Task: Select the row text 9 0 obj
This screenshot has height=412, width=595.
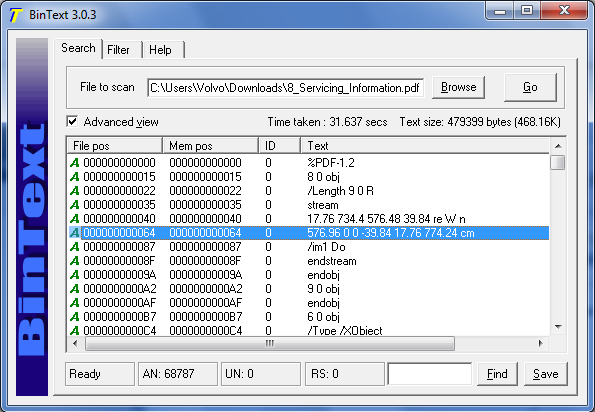Action: [x=323, y=289]
